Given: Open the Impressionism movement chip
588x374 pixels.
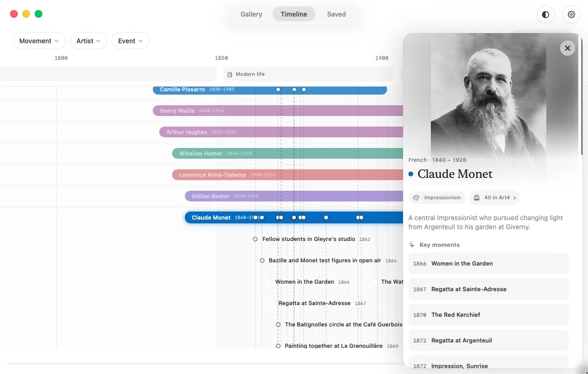Looking at the screenshot, I should [x=437, y=198].
